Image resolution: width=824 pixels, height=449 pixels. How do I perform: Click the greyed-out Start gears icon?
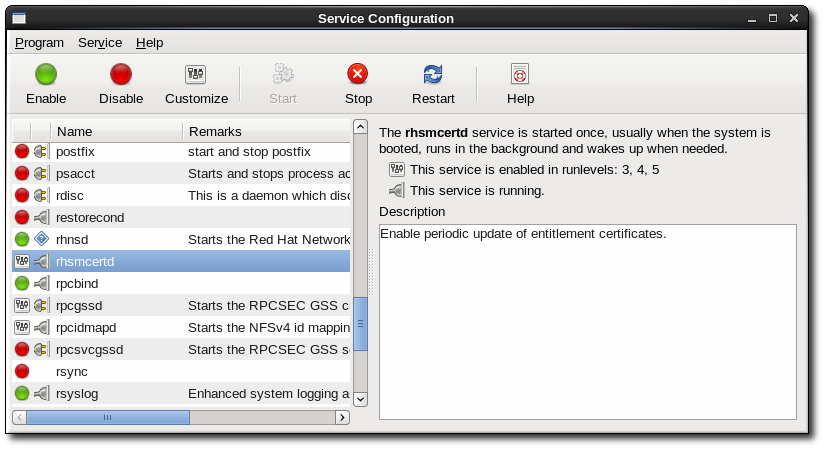pyautogui.click(x=283, y=74)
